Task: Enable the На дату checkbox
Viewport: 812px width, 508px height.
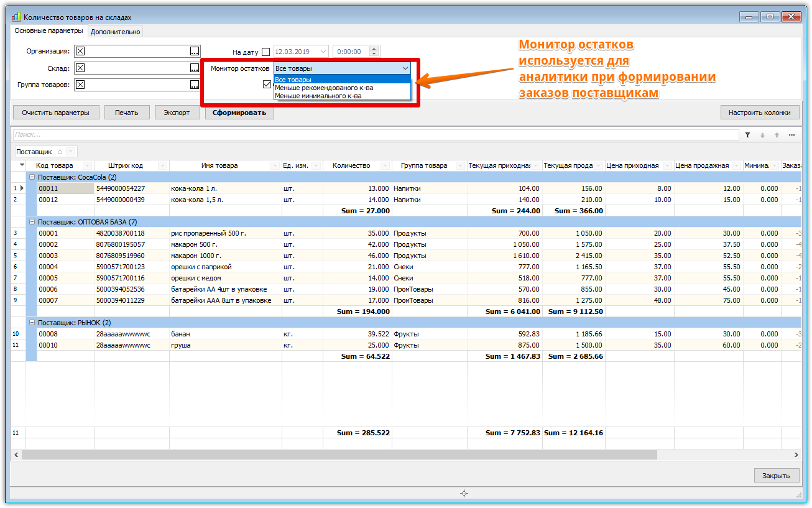Action: [266, 52]
